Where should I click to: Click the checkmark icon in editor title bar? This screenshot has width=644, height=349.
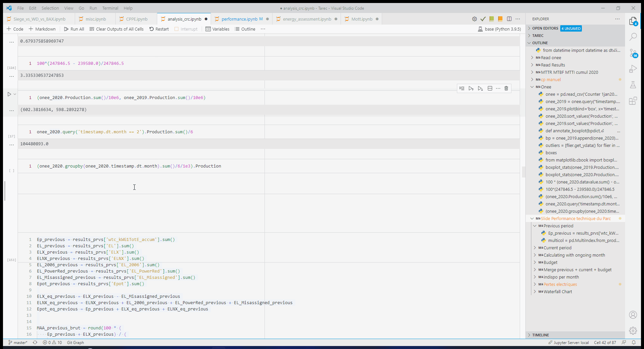(483, 19)
